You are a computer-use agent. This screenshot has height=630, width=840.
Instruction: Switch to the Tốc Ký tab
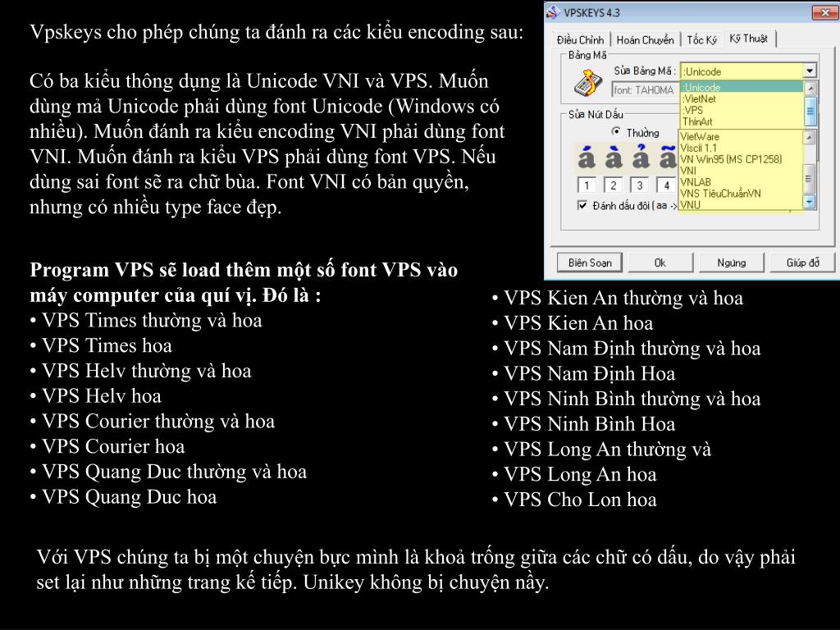coord(702,40)
